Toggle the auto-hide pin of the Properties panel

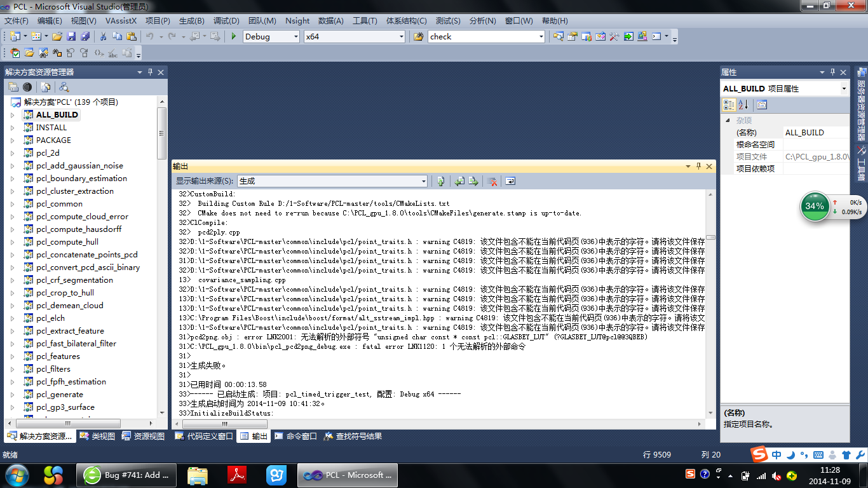point(832,72)
